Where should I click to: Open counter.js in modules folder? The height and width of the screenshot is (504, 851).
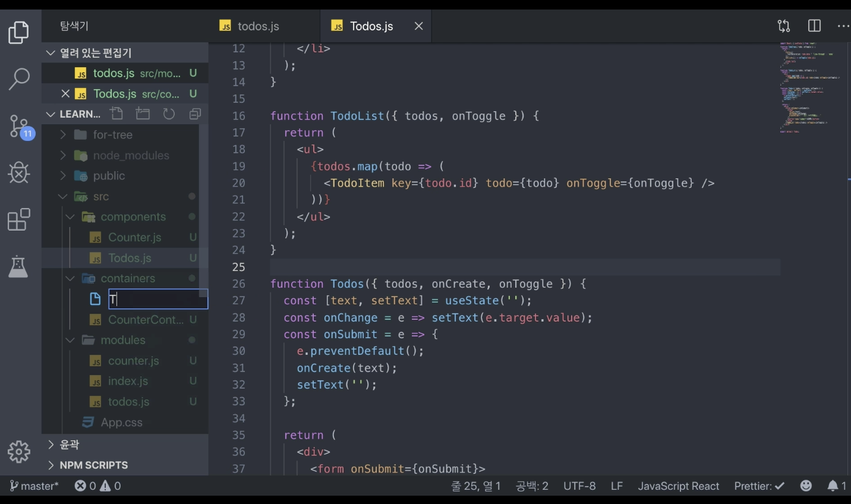[x=125, y=361]
